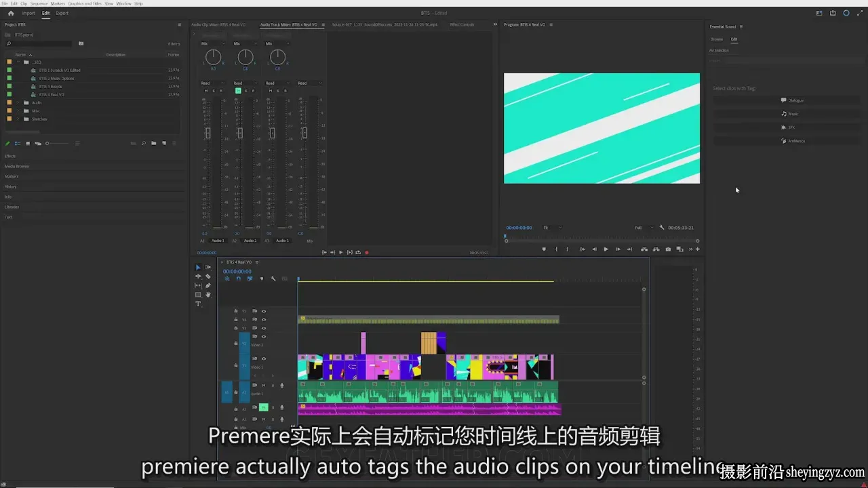Open Audio 1 Read automation dropdown
This screenshot has width=868, height=488.
213,83
